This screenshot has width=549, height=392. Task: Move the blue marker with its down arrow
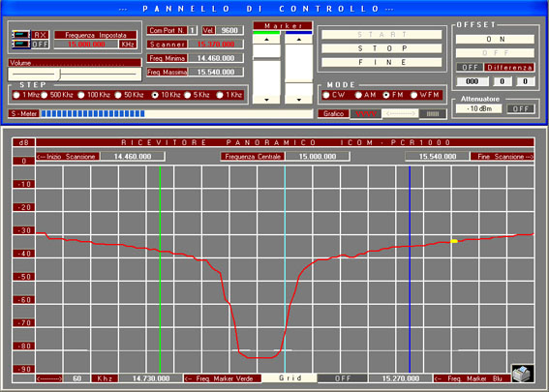pyautogui.click(x=298, y=100)
